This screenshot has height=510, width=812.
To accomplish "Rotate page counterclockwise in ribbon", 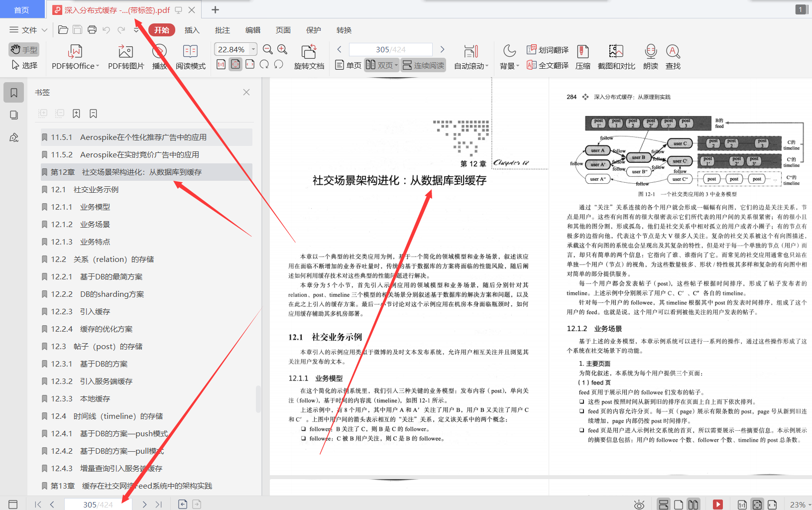I will pos(279,64).
